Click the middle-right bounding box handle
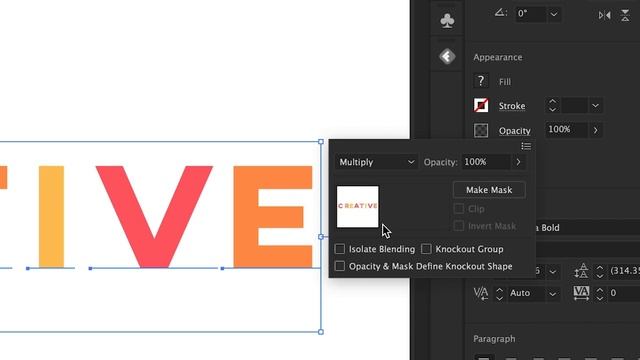 tap(321, 237)
